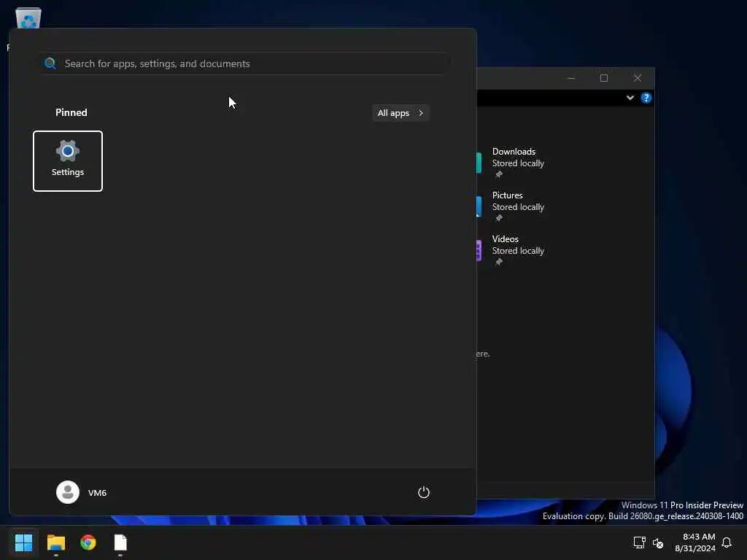Minimize the File Explorer window
This screenshot has height=560, width=747.
[571, 78]
